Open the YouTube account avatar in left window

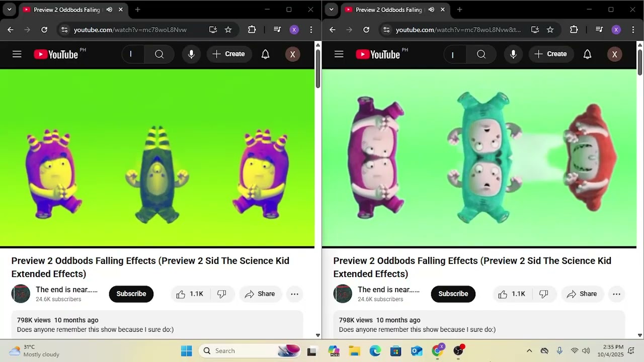coord(292,54)
